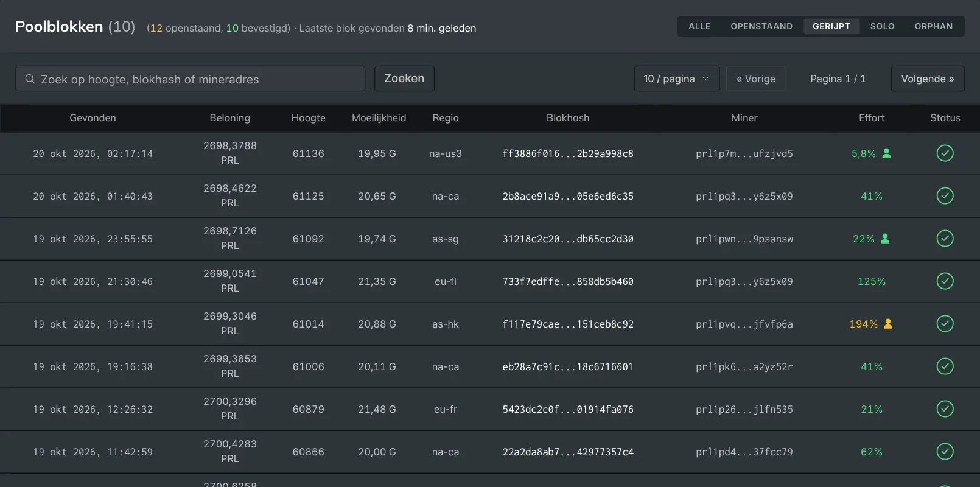980x487 pixels.
Task: Click block hash 31218c2c20...db65cc2d30
Action: tap(568, 239)
